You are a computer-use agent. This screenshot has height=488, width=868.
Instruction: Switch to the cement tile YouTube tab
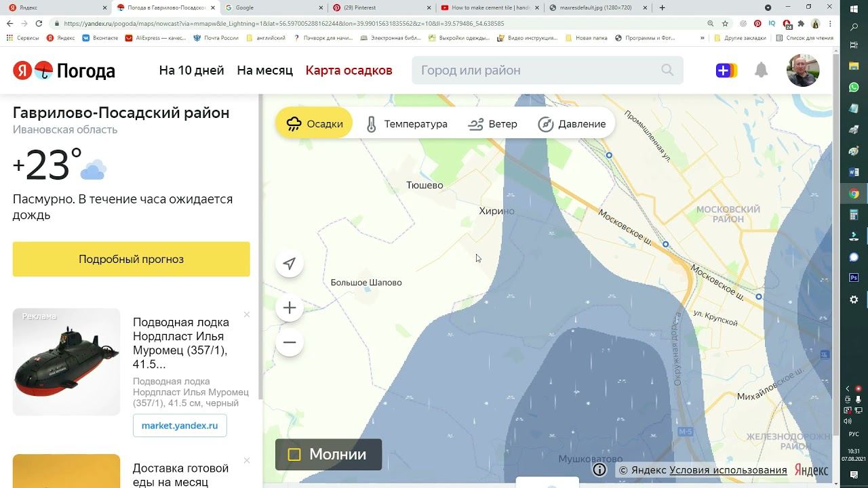coord(490,7)
